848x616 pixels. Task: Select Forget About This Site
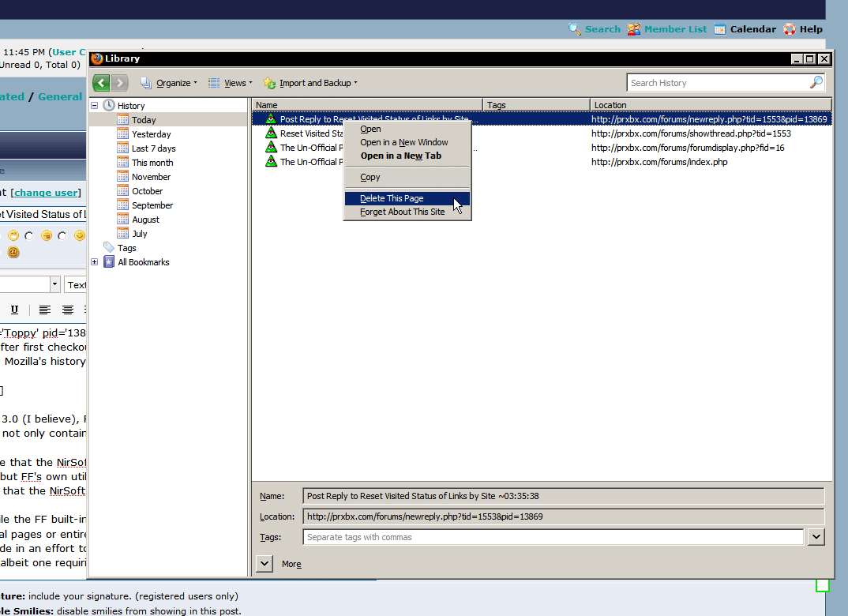tap(402, 212)
